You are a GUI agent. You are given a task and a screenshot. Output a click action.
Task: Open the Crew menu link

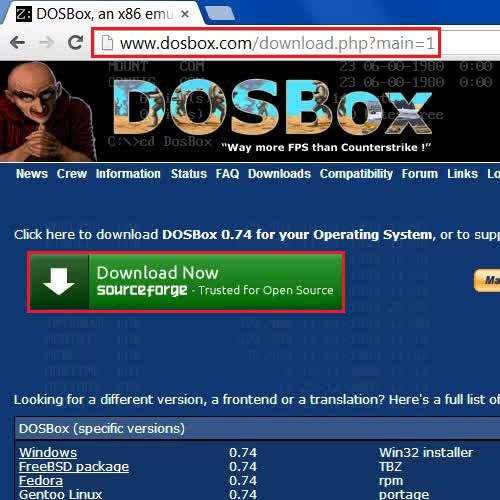72,174
